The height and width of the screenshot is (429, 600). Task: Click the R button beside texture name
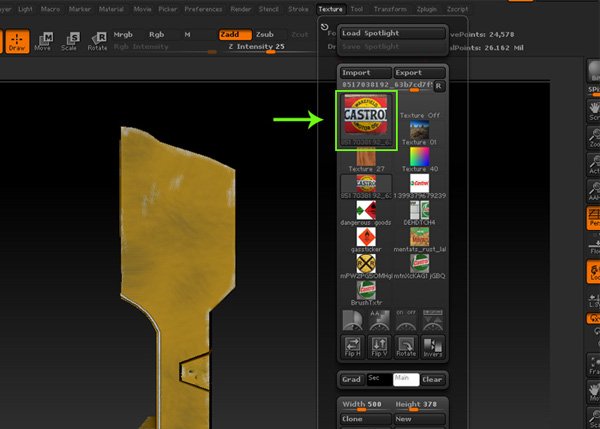pos(439,86)
